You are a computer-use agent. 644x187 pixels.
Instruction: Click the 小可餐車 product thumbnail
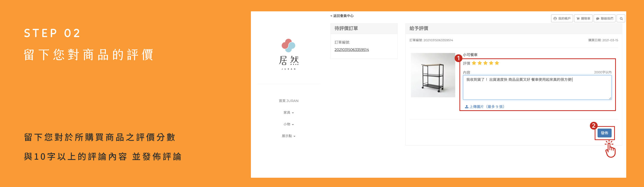[x=433, y=75]
